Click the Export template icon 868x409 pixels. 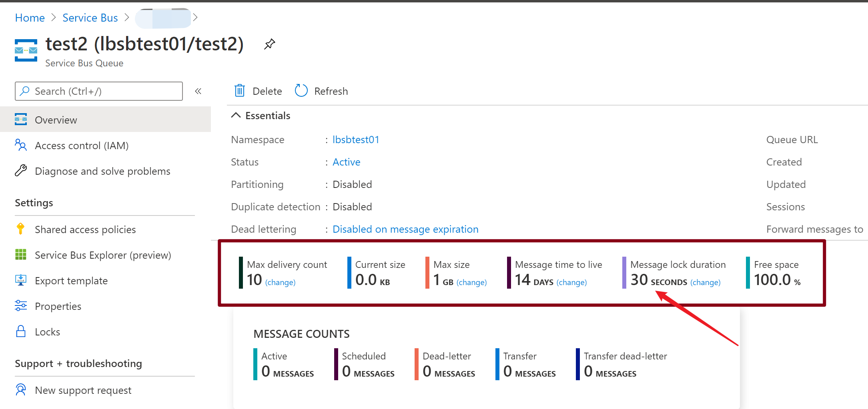coord(21,280)
